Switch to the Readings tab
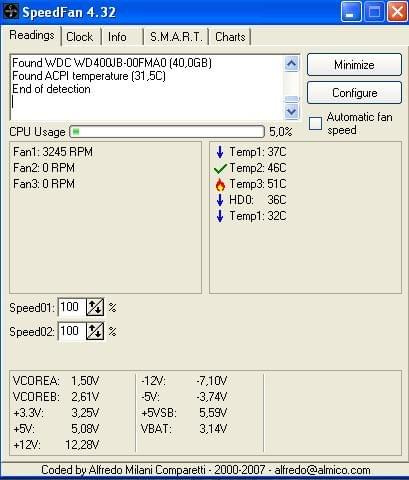Image resolution: width=409 pixels, height=480 pixels. point(32,35)
